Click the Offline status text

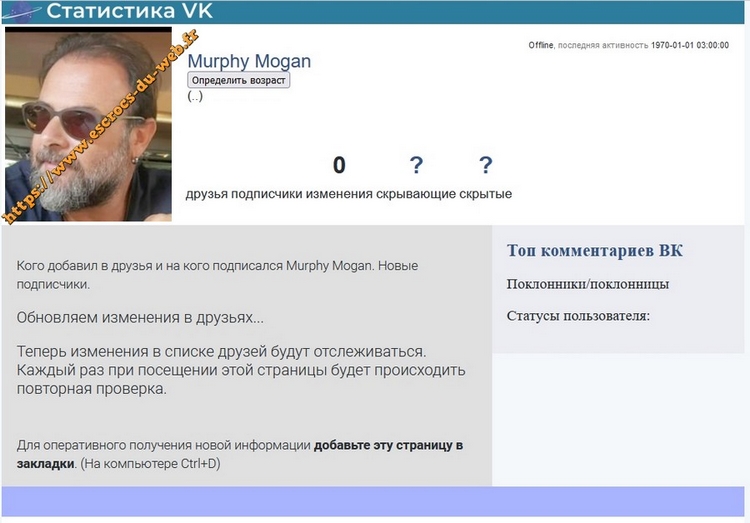pos(540,45)
